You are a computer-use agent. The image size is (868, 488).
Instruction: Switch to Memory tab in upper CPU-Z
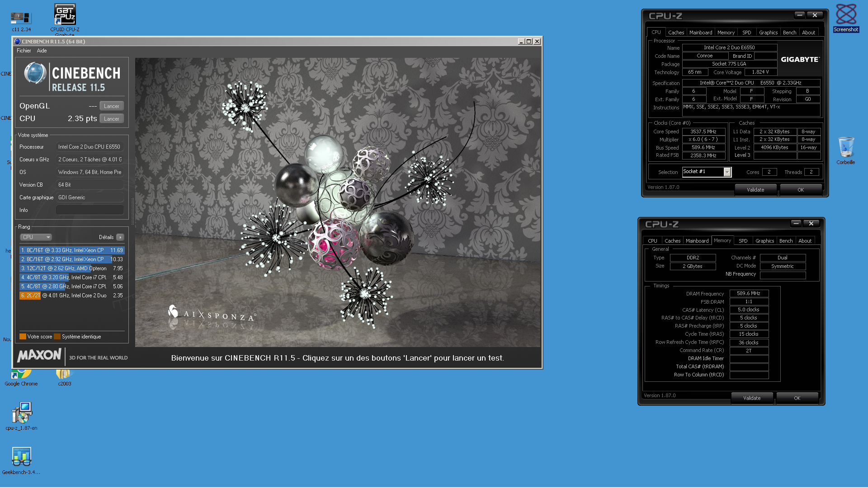[x=726, y=33]
